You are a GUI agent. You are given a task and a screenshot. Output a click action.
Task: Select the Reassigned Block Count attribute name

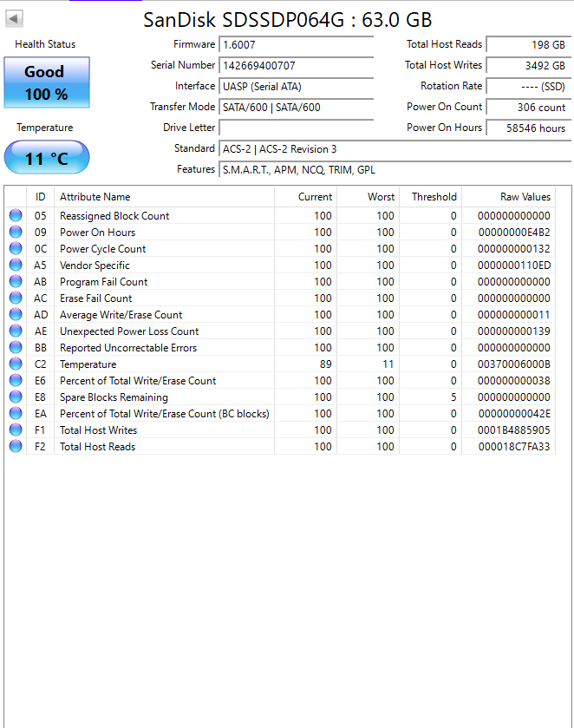[114, 216]
